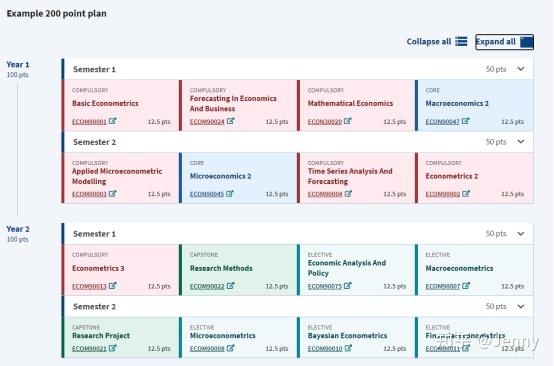The height and width of the screenshot is (366, 554).
Task: Open ECOM90008 Microeconometrics code link
Action: point(207,349)
